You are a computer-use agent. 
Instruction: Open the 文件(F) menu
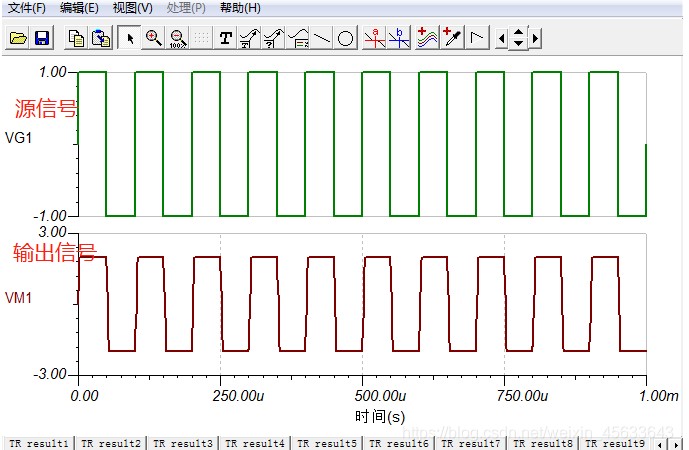pyautogui.click(x=27, y=8)
